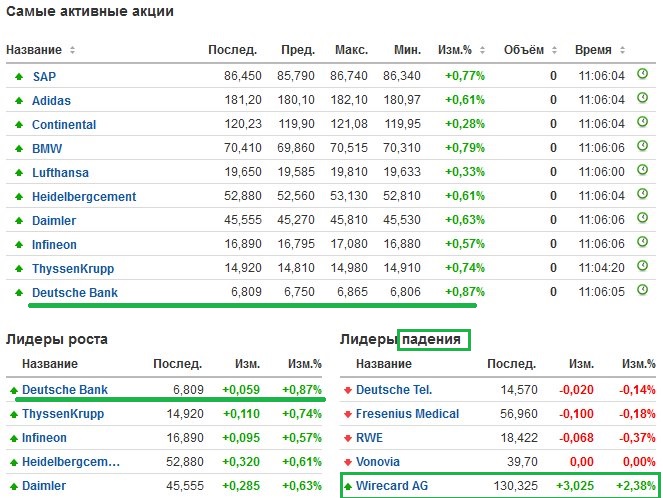Open Deutsche Bank link in Лидеры роста
663x498 pixels.
tap(65, 389)
